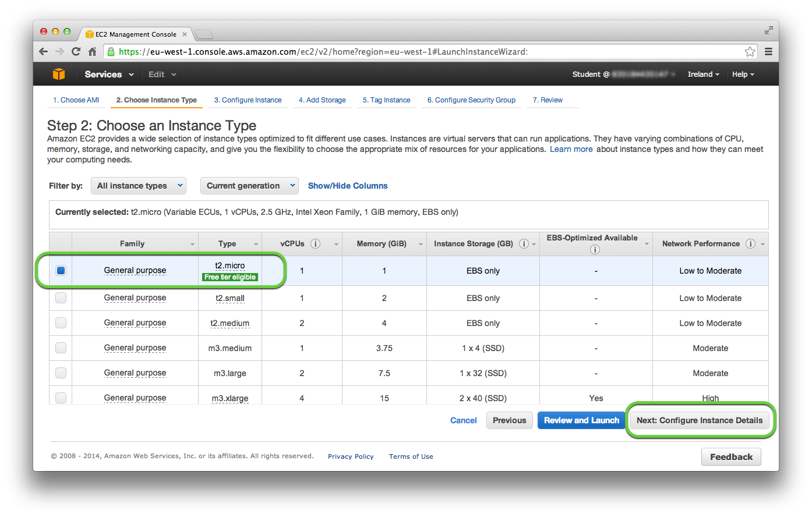Click '1 x 32 (SSD)' storage cell
Screen dimensions: 812x517
(x=483, y=373)
